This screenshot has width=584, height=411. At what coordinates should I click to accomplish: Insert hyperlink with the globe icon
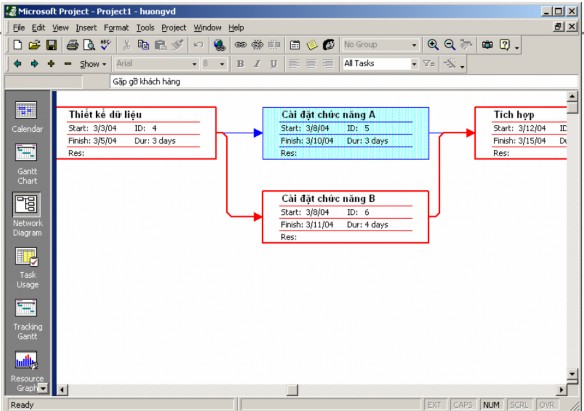click(219, 45)
